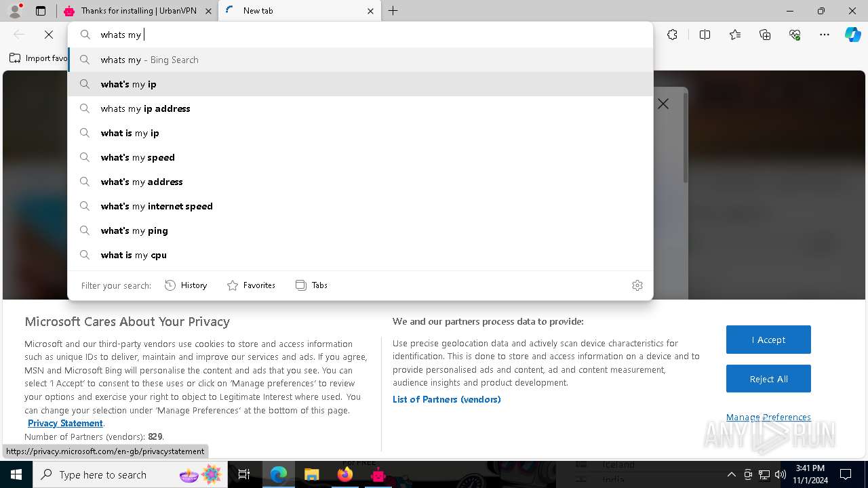Viewport: 868px width, 488px height.
Task: Switch to the UrbanVPN thanks tab
Action: pyautogui.click(x=136, y=11)
